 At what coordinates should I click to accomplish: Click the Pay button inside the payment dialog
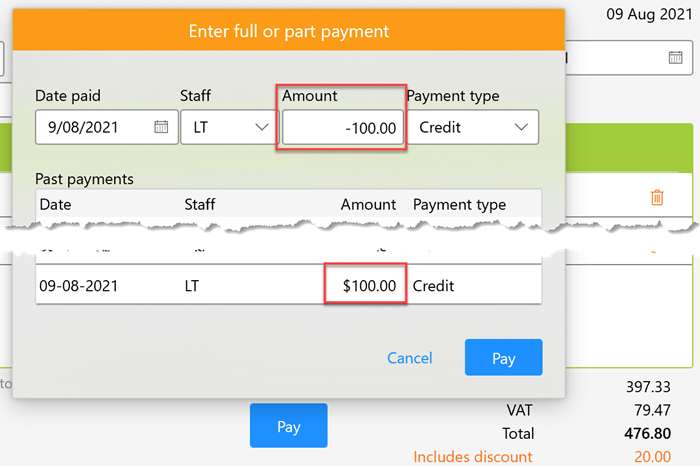click(x=503, y=358)
